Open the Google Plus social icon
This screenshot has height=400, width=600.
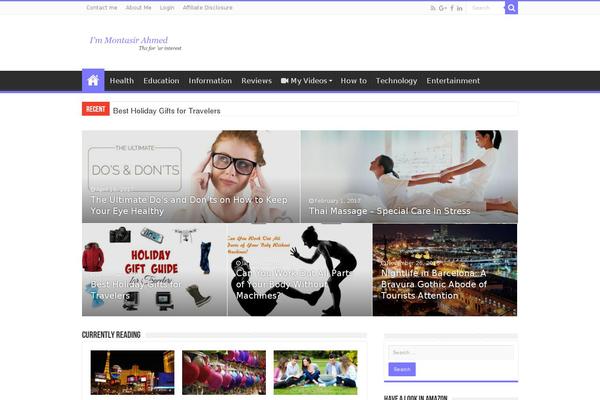(x=443, y=8)
